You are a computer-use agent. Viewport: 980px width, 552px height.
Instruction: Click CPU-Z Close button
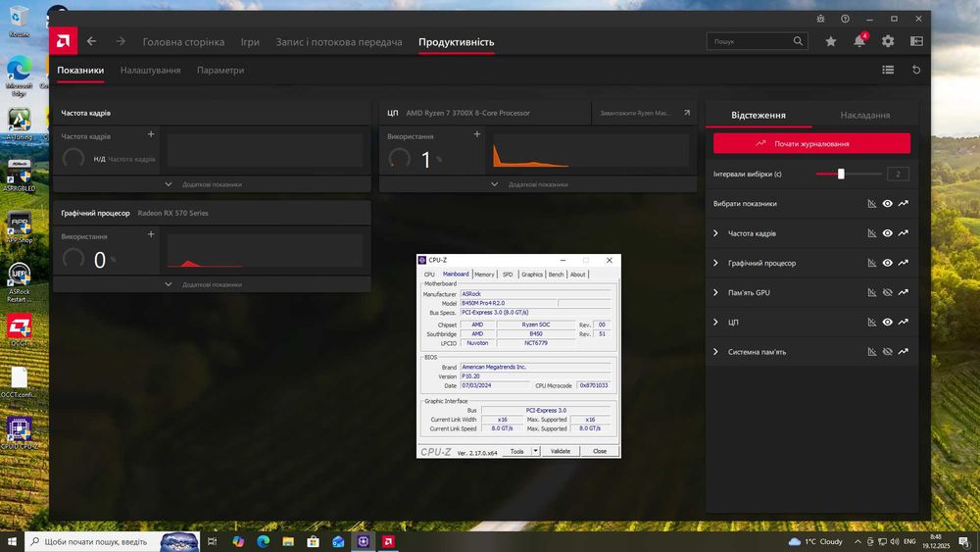click(x=600, y=451)
